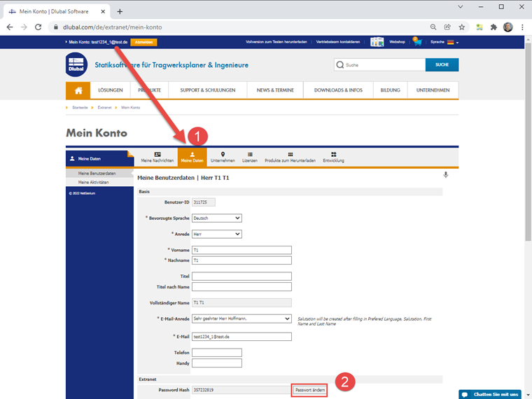Click the Nachname input field
This screenshot has height=399, width=532.
point(241,260)
